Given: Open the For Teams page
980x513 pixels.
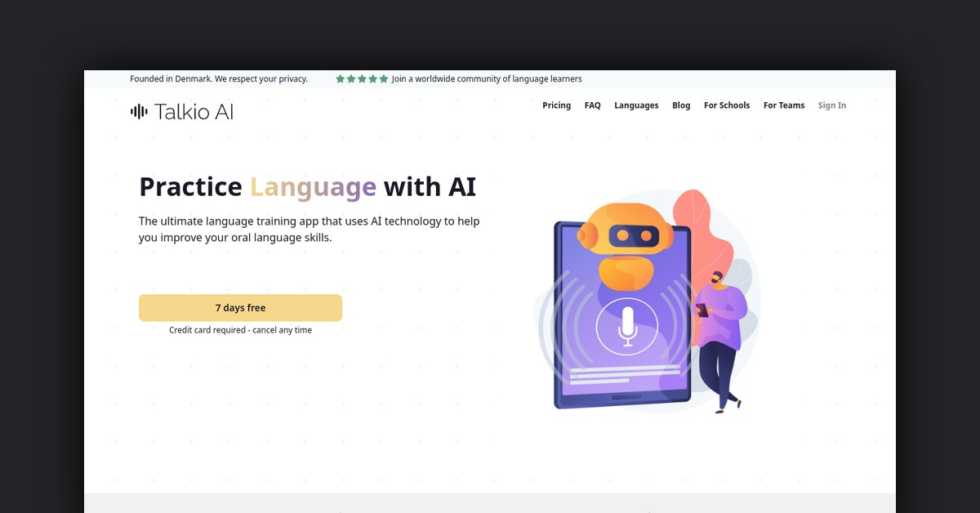Looking at the screenshot, I should (783, 105).
